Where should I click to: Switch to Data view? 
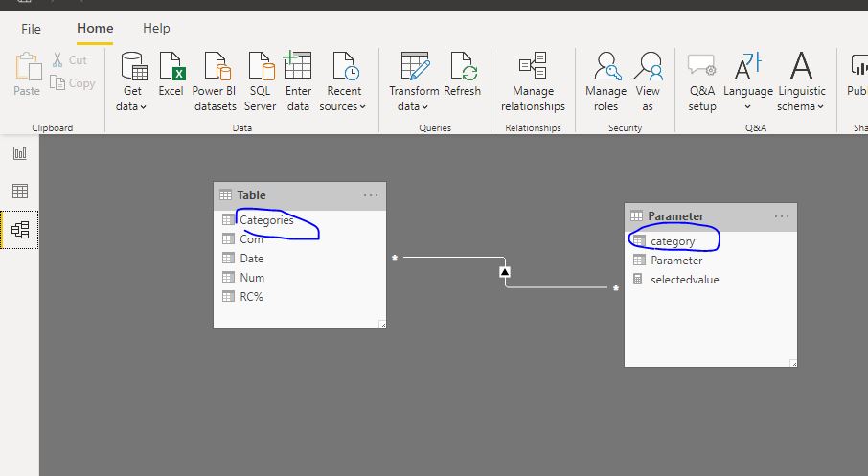point(20,192)
